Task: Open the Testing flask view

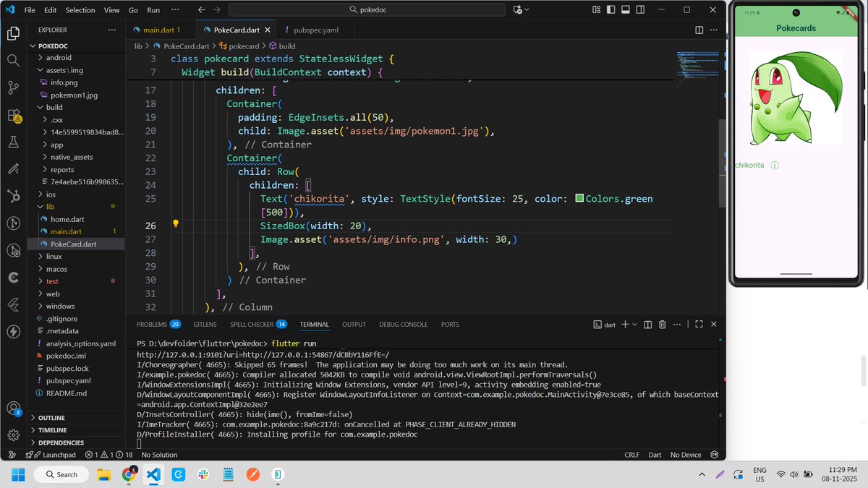Action: 13,142
